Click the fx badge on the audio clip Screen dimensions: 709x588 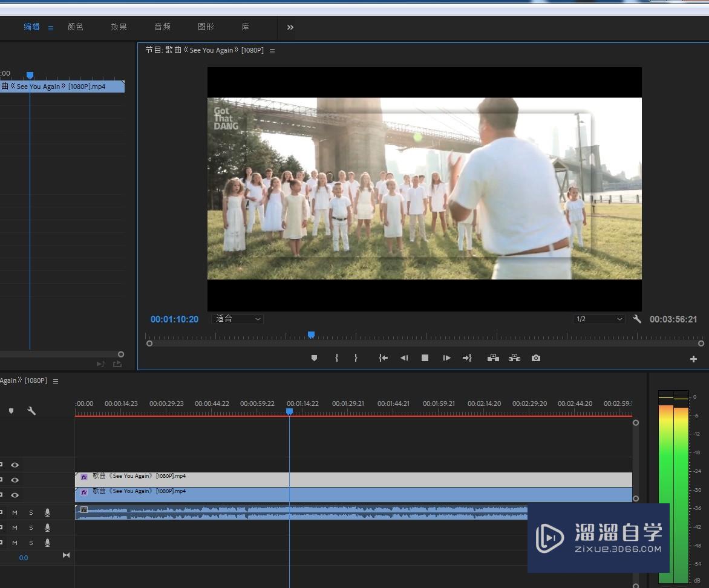[x=84, y=510]
